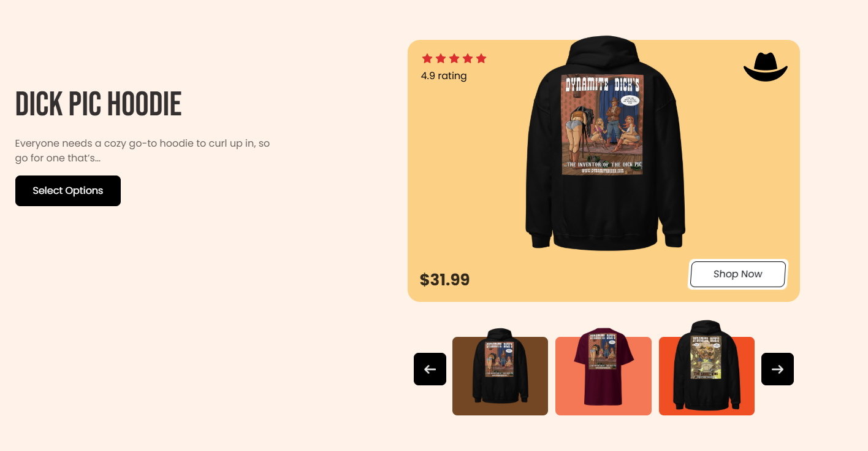Click the 4.9 rating text
Screen dimensions: 868x451
pyautogui.click(x=444, y=76)
